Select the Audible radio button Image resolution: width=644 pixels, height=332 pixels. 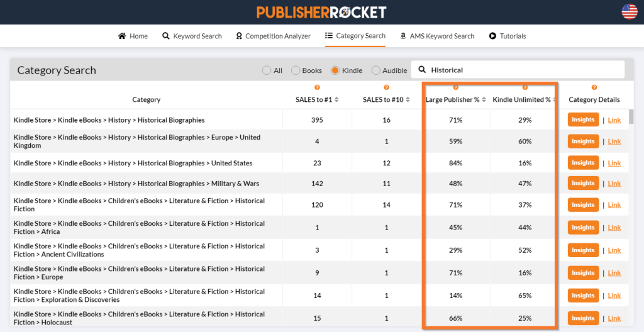tap(376, 70)
